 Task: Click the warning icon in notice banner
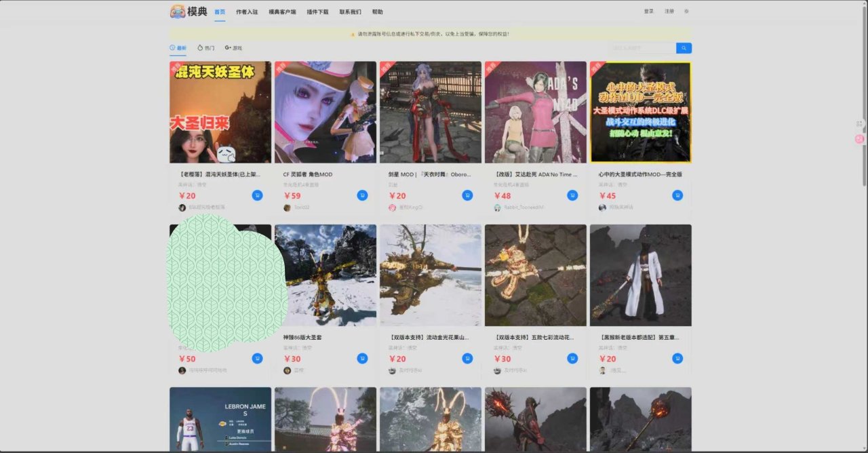click(353, 34)
